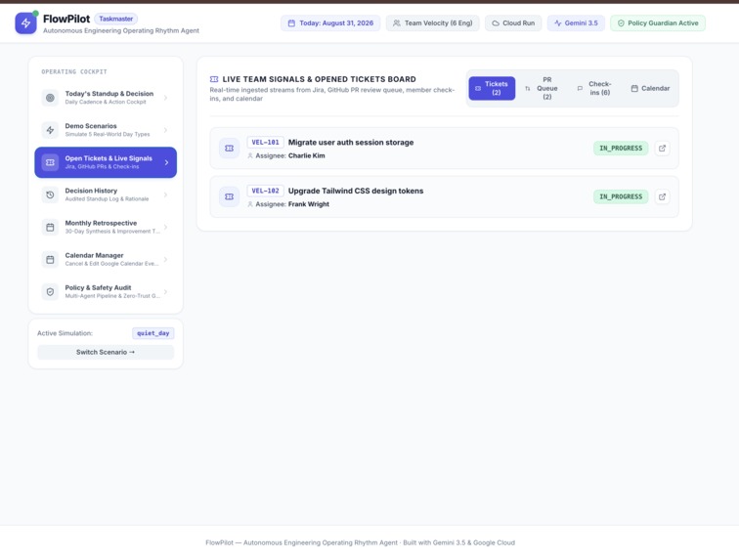Open Today's Standup & Decision

point(106,98)
